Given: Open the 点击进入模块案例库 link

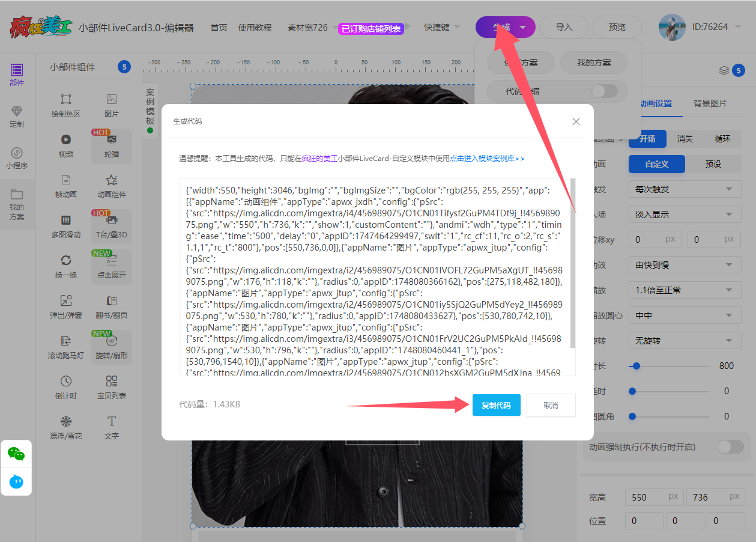Looking at the screenshot, I should point(487,159).
